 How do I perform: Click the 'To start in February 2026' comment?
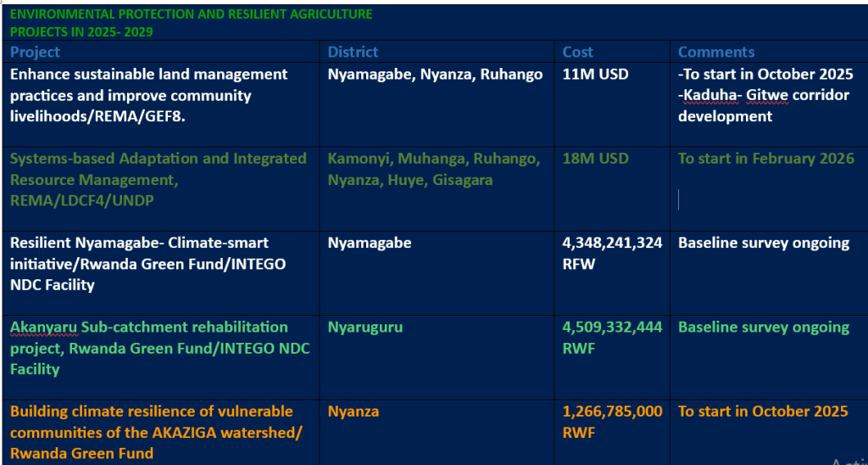click(x=766, y=159)
